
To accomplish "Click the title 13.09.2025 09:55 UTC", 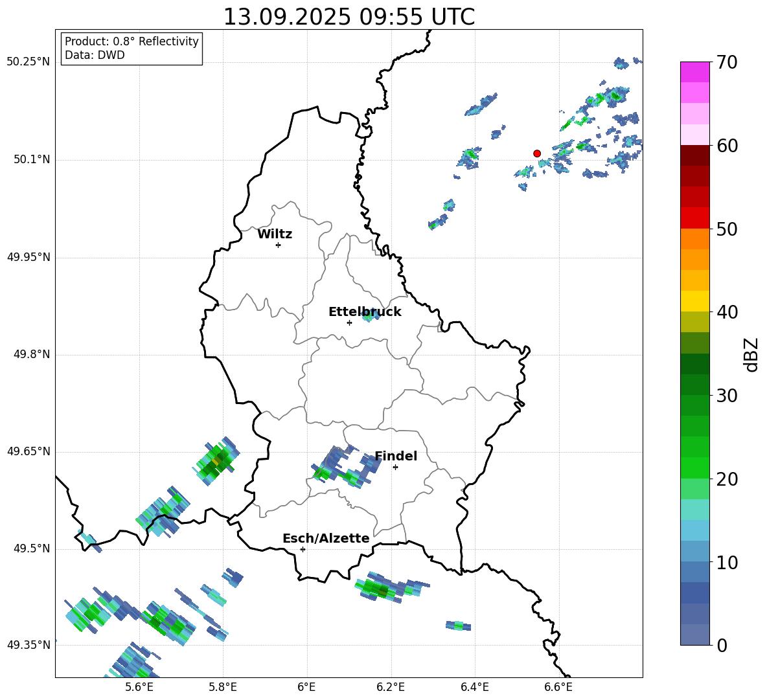I will click(x=349, y=17).
